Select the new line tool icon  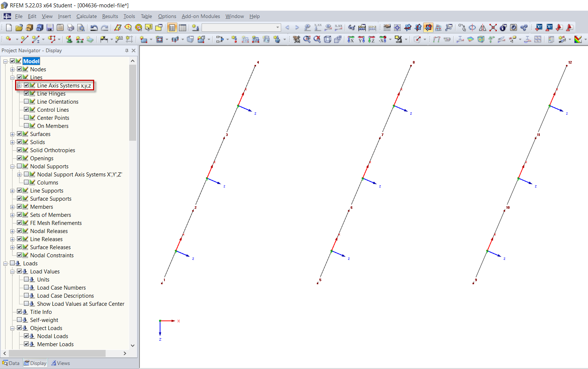coord(24,39)
